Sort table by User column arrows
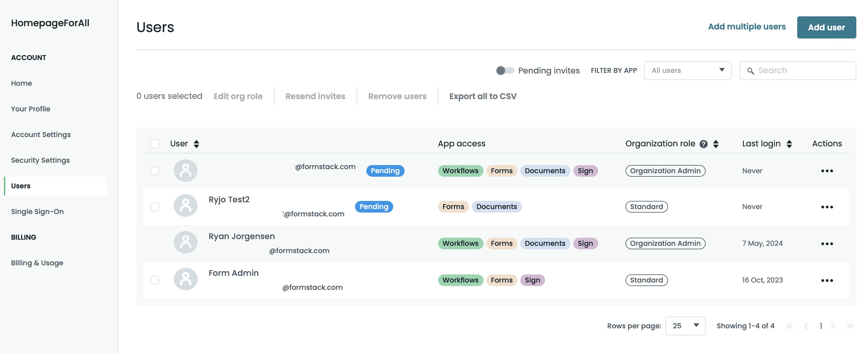868x354 pixels. click(196, 144)
